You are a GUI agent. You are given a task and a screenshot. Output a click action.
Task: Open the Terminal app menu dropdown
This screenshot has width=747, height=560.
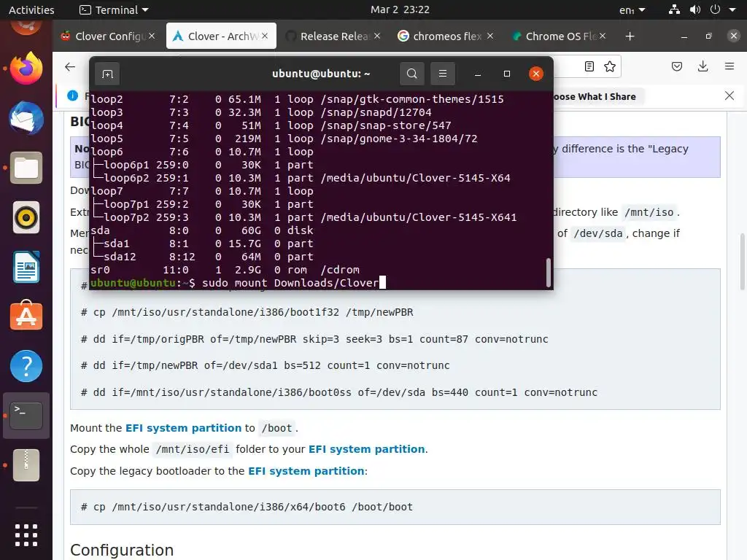(114, 9)
